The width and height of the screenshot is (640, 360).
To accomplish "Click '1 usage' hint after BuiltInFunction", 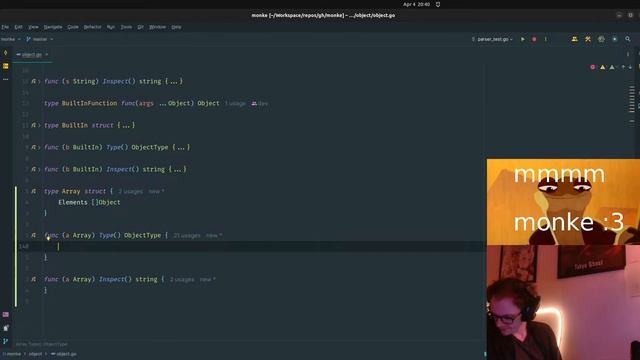I will point(235,104).
